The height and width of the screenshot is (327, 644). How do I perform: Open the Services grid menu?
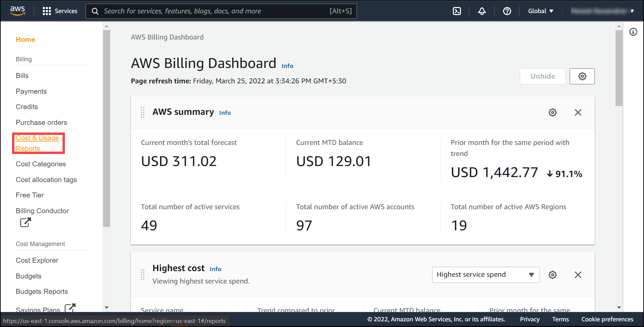pyautogui.click(x=47, y=11)
